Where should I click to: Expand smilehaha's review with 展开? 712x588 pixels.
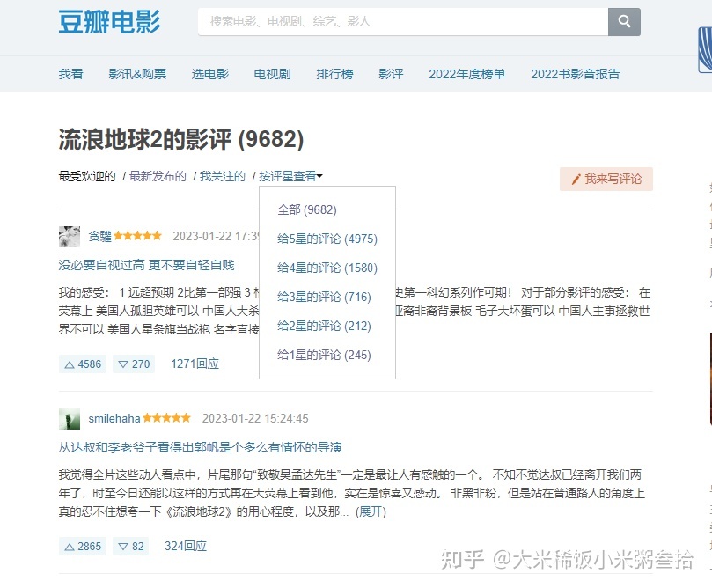(x=371, y=511)
